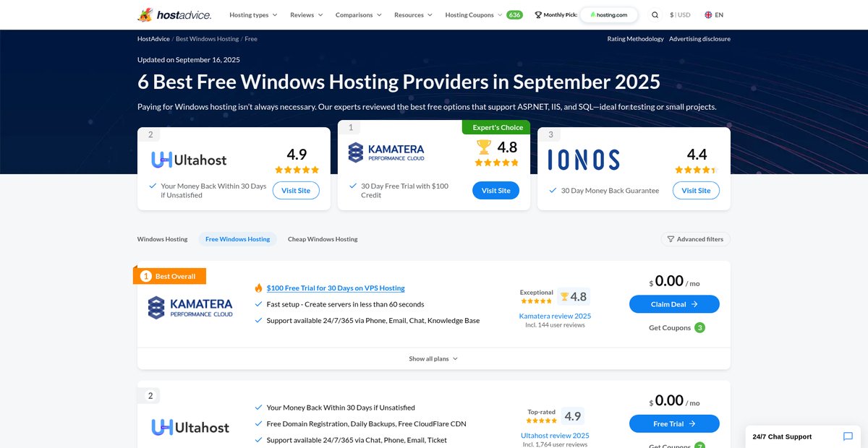Image resolution: width=868 pixels, height=448 pixels.
Task: Open Get Coupons for Kamatera
Action: [x=670, y=327]
